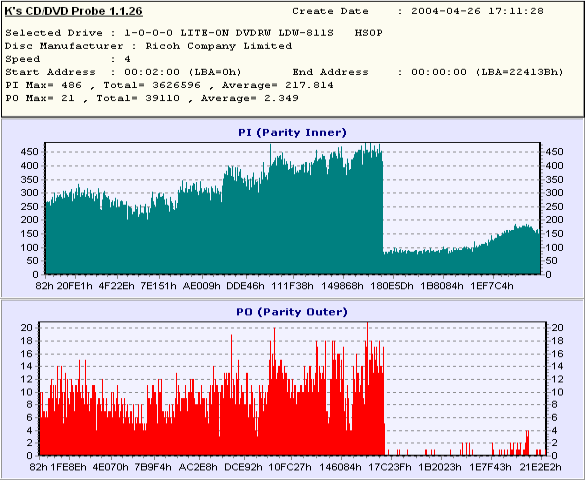Click the PO (Parity Outer) chart title

point(292,312)
